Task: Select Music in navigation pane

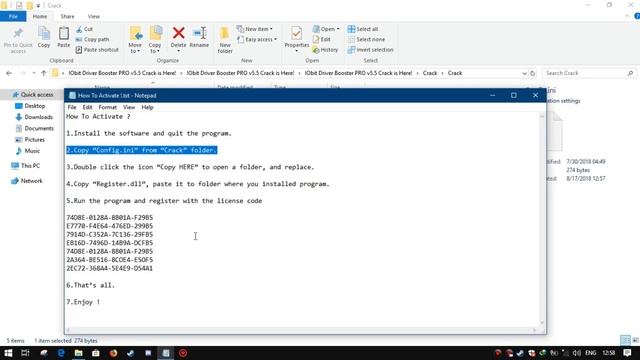Action: click(28, 151)
